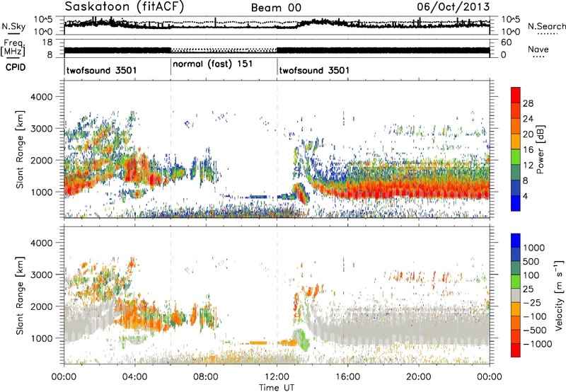Click the dotted frequency band in normal (fast) interval
566x392 pixels.
point(224,50)
